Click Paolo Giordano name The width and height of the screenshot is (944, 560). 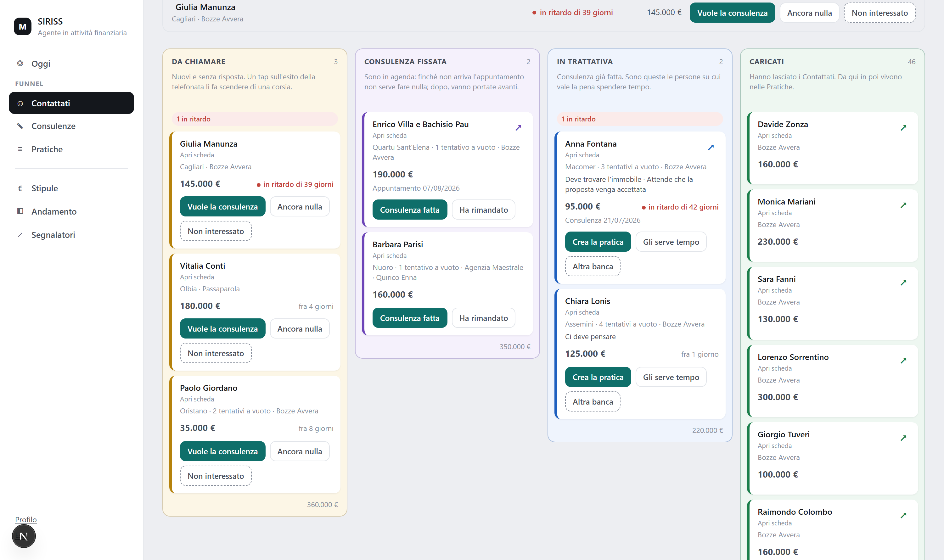(208, 388)
